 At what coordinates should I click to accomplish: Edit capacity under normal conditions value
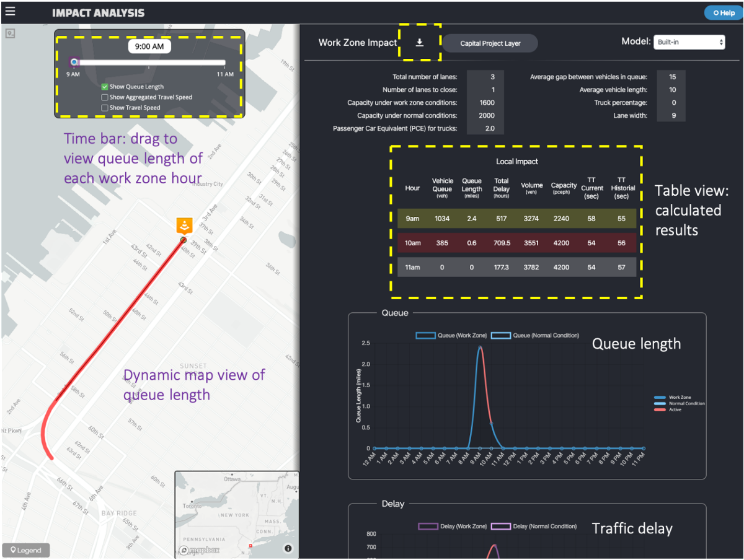485,116
